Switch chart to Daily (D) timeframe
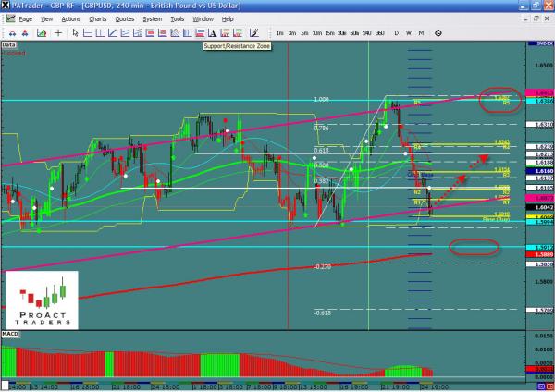Screen dimensions: 555x392 (x=397, y=33)
